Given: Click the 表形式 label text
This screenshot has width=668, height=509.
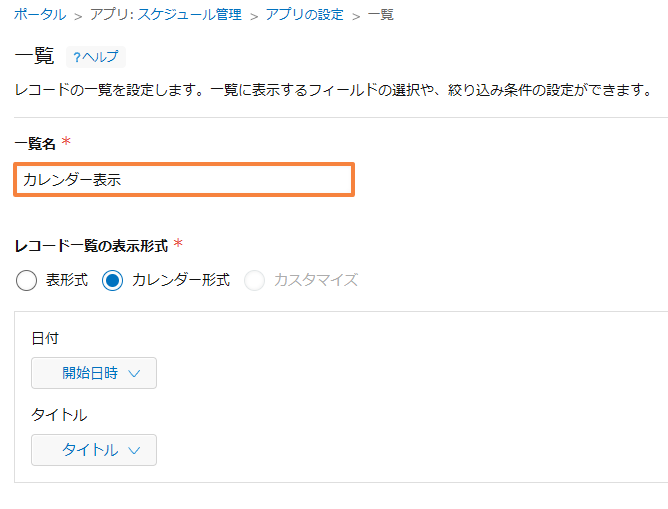Looking at the screenshot, I should (x=67, y=280).
